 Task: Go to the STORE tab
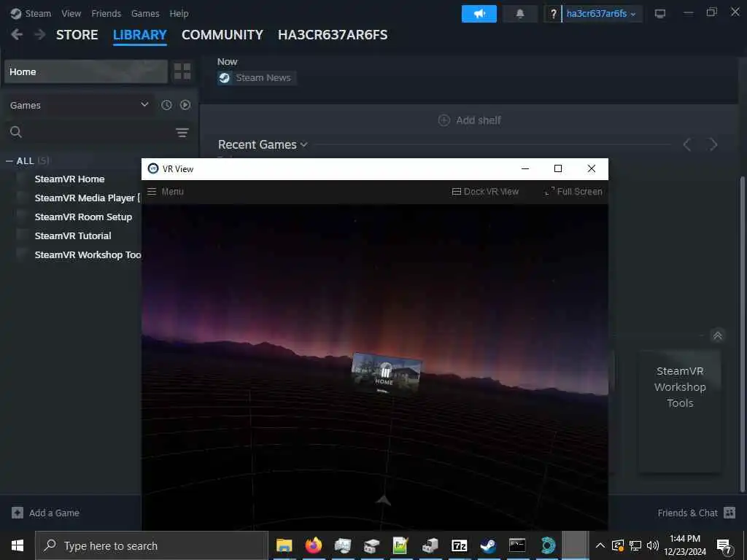pos(77,35)
